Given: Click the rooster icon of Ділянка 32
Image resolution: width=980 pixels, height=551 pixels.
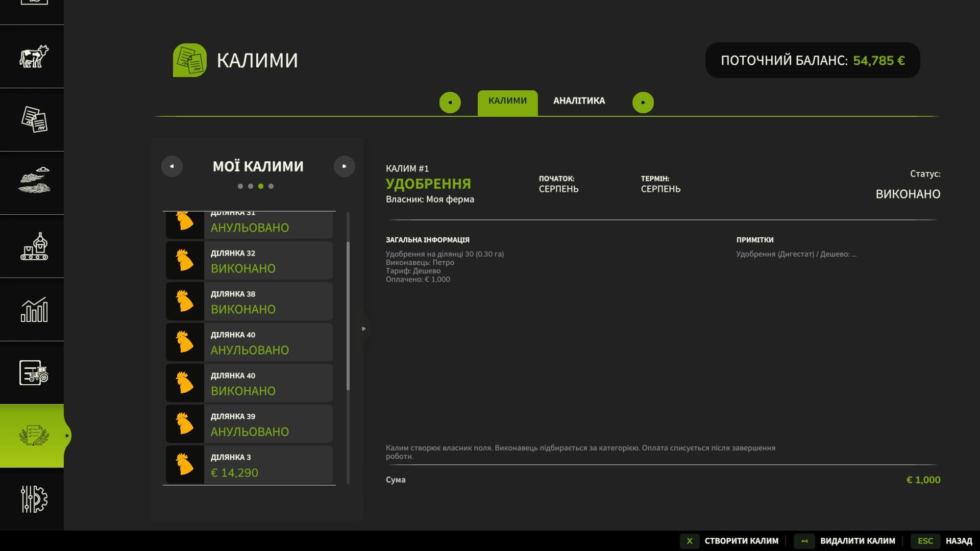Looking at the screenshot, I should point(185,260).
